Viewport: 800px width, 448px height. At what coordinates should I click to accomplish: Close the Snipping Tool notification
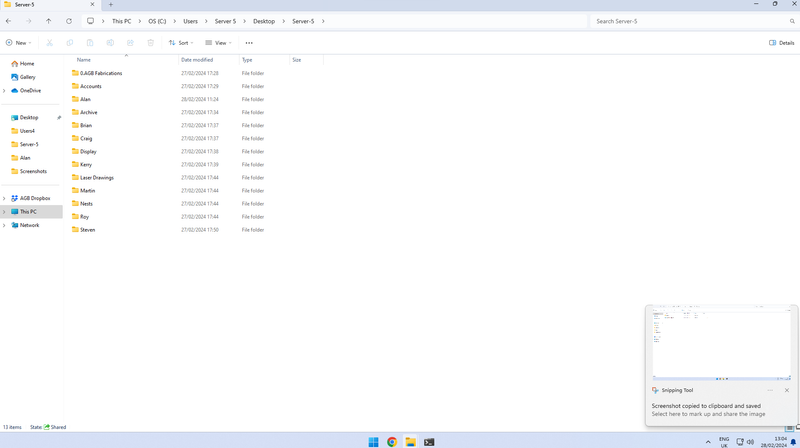(787, 390)
